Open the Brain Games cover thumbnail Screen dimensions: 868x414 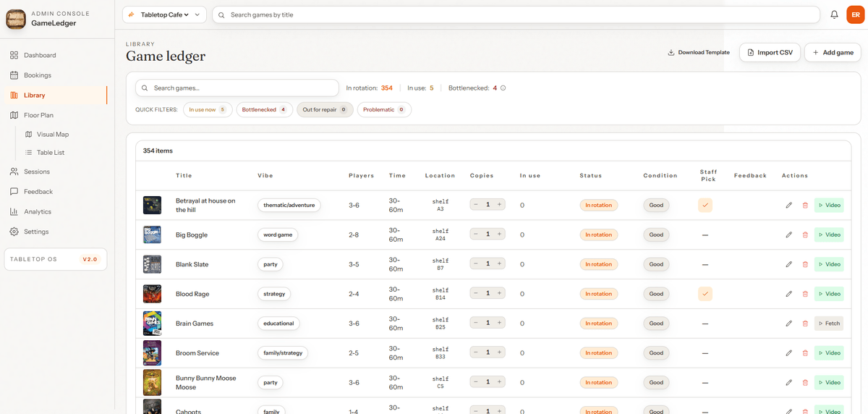[152, 323]
